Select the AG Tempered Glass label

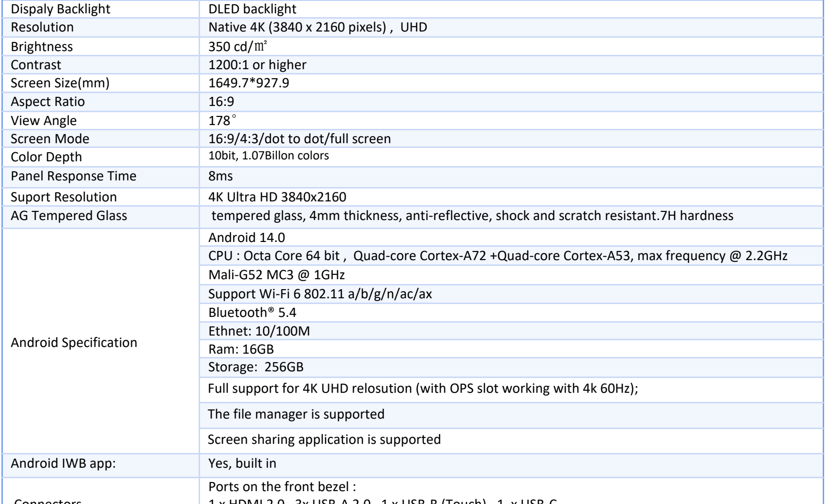69,216
